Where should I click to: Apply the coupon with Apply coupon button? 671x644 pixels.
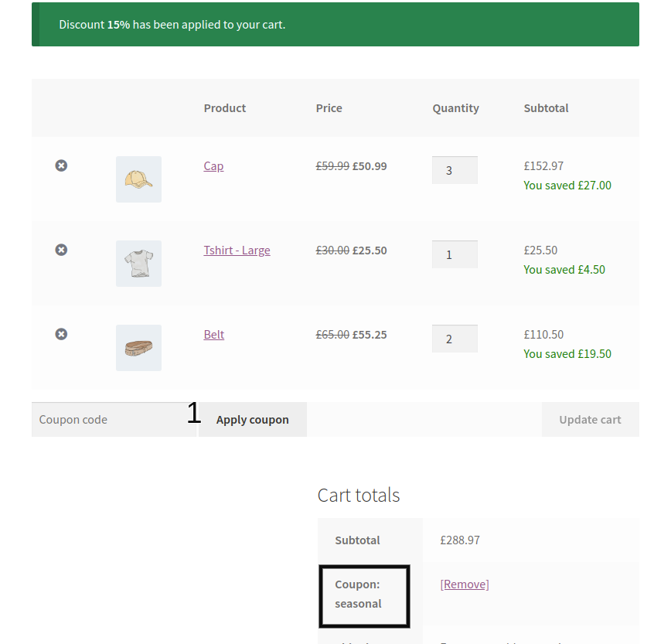[253, 419]
